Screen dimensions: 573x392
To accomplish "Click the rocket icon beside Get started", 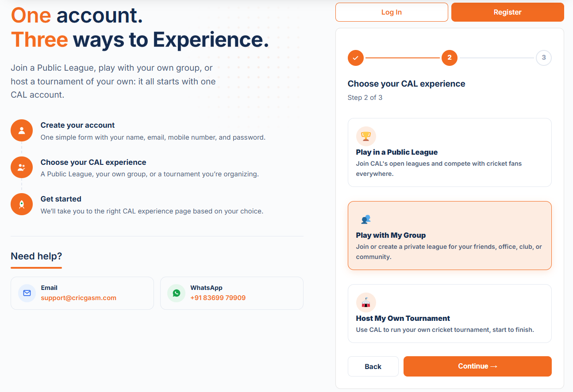I will click(x=22, y=204).
